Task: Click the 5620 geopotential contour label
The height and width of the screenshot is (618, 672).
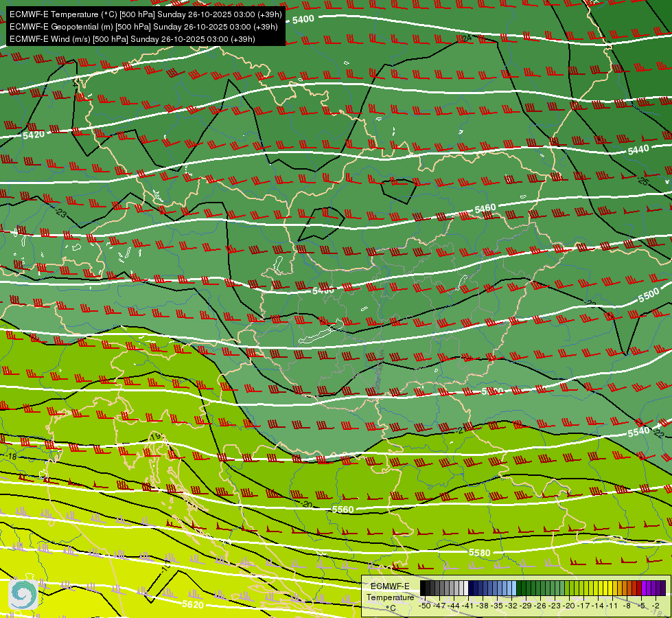Action: tap(193, 605)
